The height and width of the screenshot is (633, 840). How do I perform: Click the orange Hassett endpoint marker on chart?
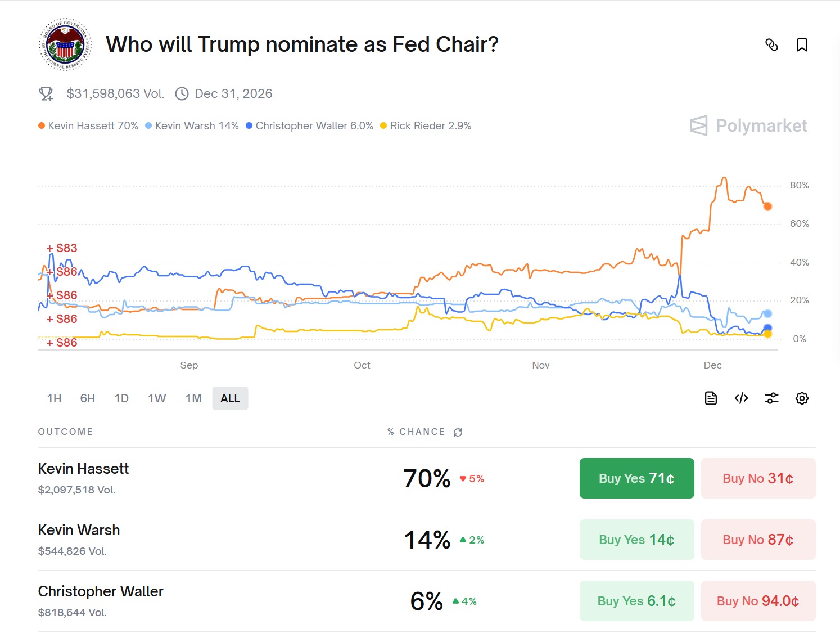(767, 206)
